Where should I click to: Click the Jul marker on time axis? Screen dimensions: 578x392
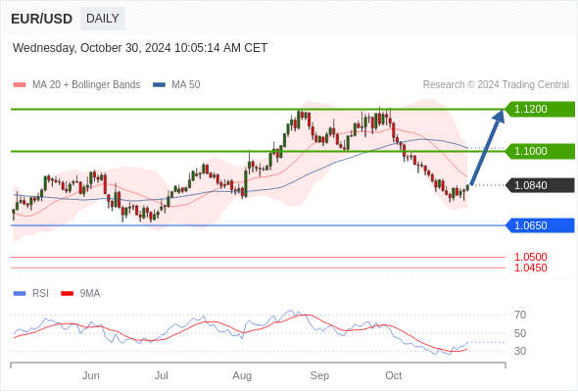point(161,375)
